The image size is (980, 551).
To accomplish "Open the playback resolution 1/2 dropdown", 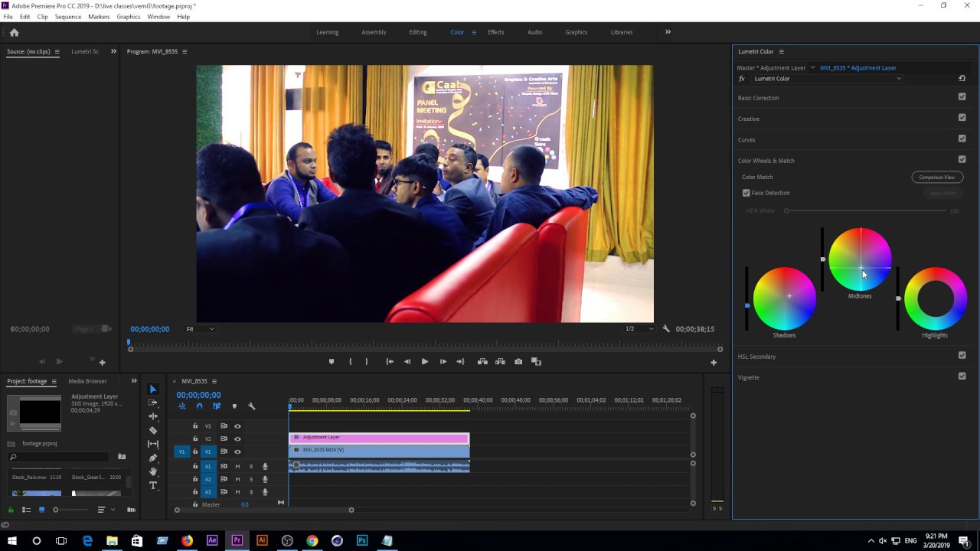I will point(639,329).
